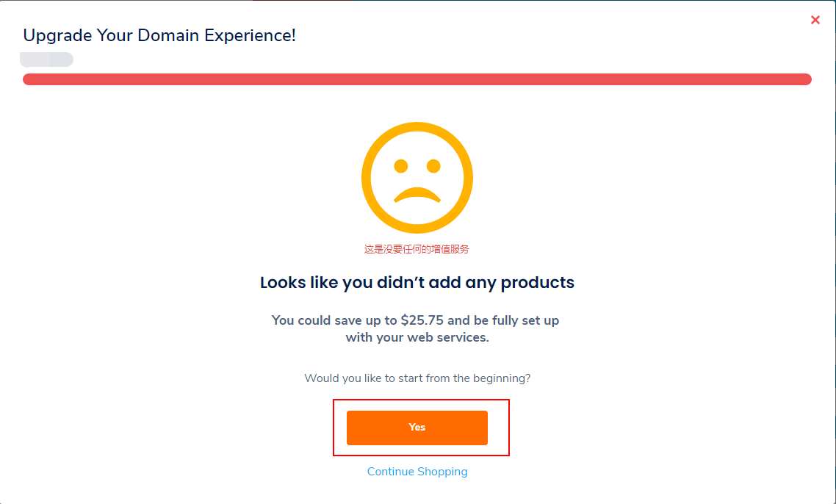Click the left end of the red progress bar
Image resolution: width=836 pixels, height=504 pixels.
pyautogui.click(x=28, y=79)
